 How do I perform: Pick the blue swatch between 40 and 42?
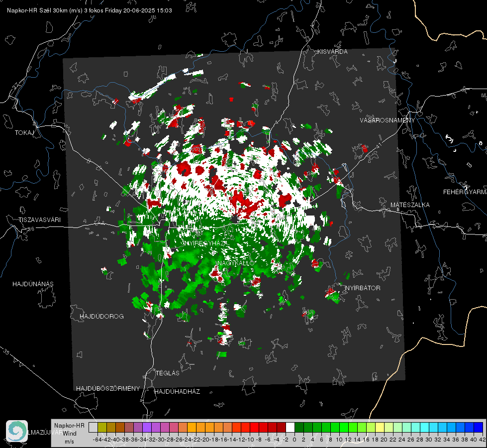479,428
